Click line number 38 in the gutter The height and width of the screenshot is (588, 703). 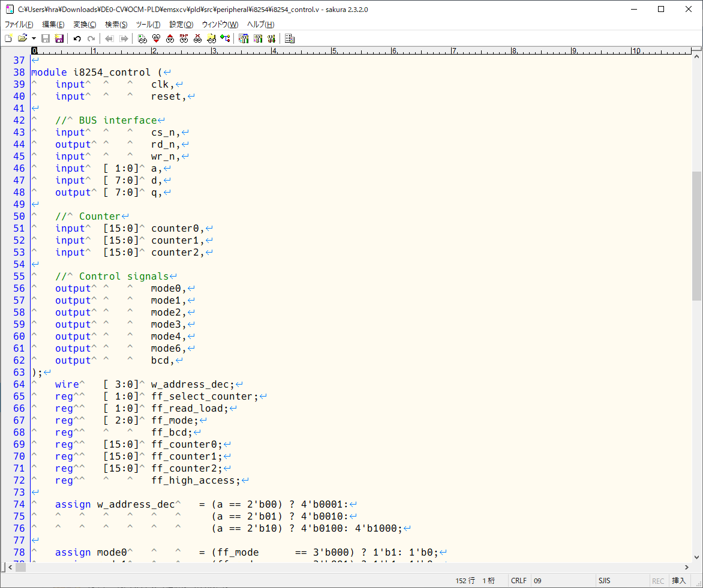(x=19, y=72)
